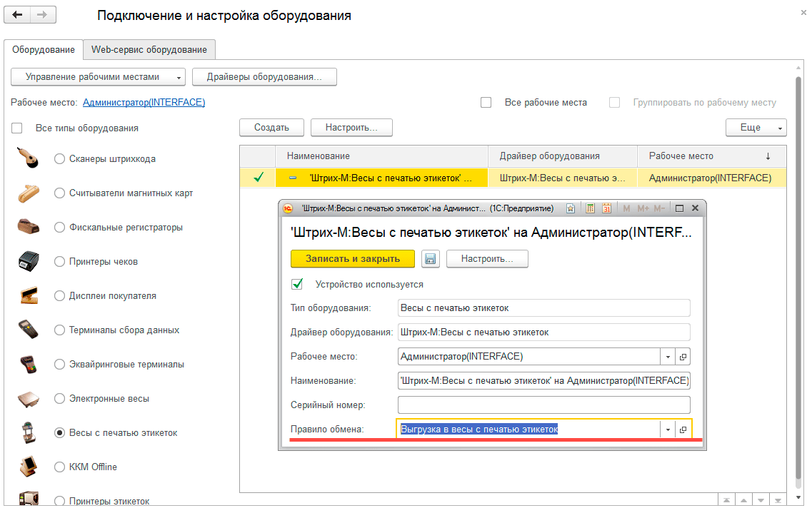Click the Серийный номер input field
Image resolution: width=812 pixels, height=508 pixels.
click(x=543, y=405)
